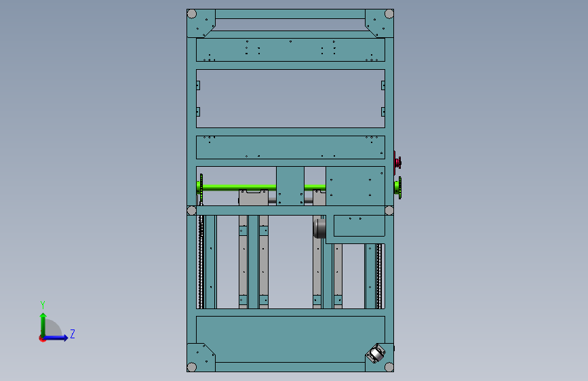Select the dark cylindrical roller below the shaft

click(x=319, y=228)
